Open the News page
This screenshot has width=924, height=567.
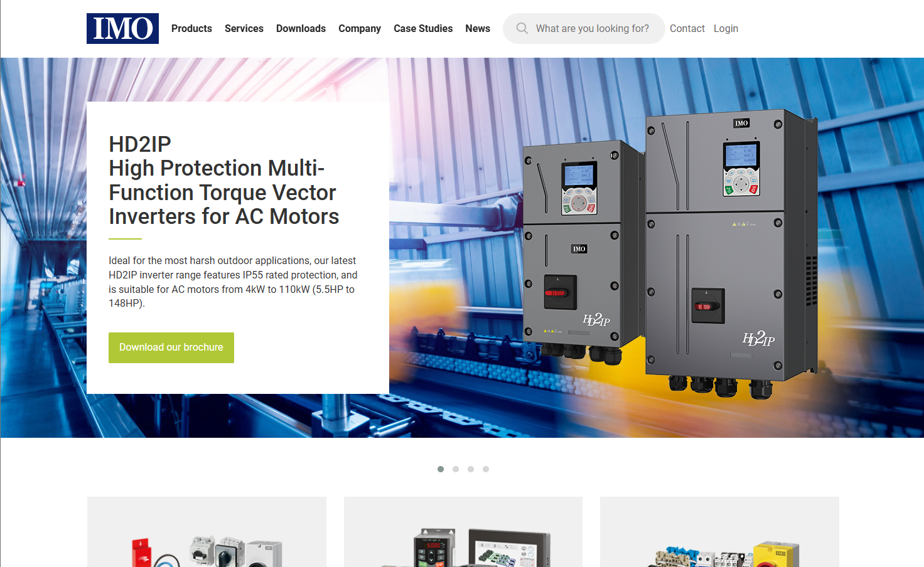pos(477,29)
